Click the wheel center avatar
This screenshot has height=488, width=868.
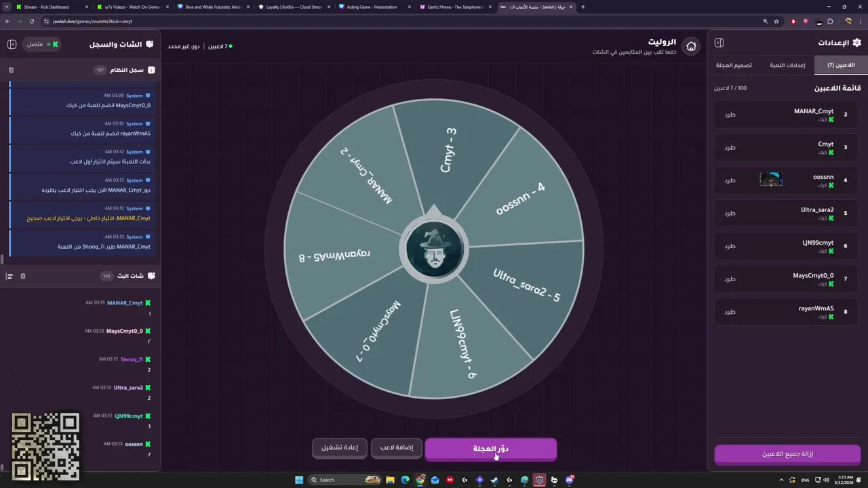pyautogui.click(x=434, y=249)
